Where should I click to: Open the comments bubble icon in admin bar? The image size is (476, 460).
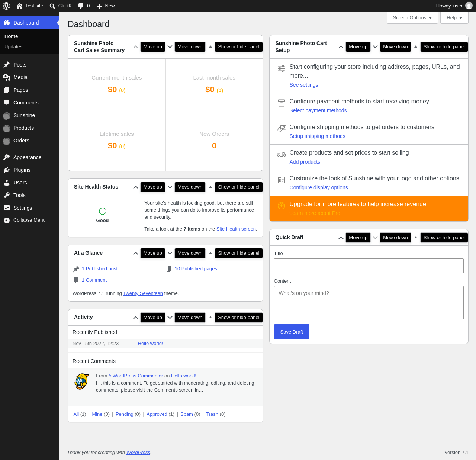81,6
